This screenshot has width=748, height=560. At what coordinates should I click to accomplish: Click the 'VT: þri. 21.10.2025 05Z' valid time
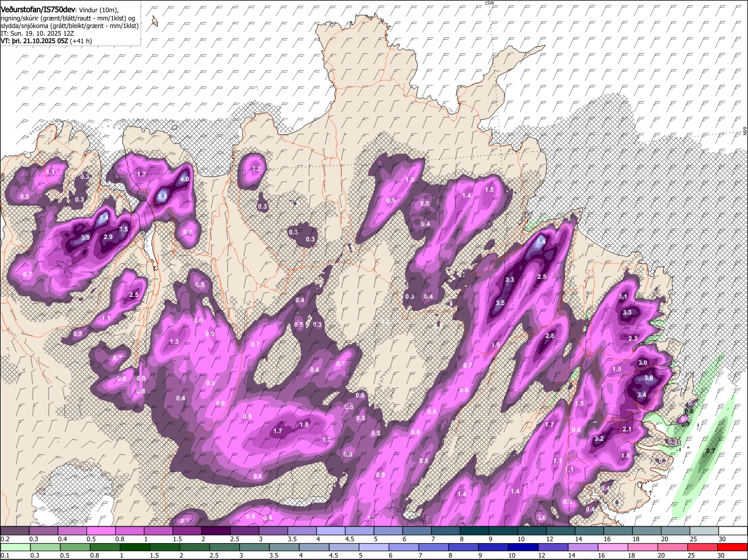(34, 41)
